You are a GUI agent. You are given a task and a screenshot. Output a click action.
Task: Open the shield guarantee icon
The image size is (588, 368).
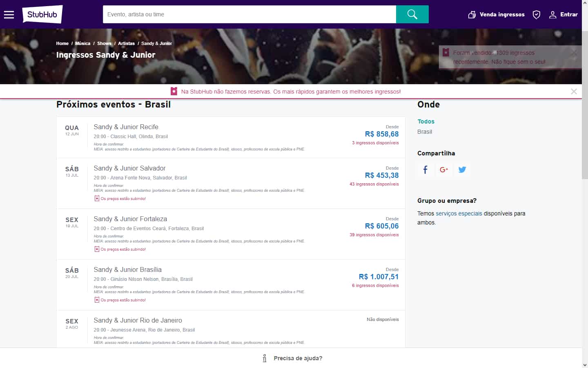(x=537, y=15)
